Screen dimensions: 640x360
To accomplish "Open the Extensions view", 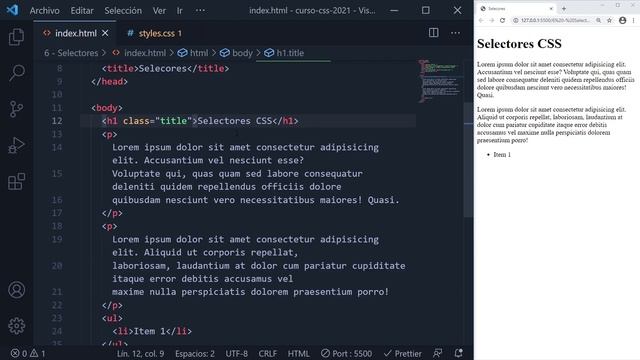I will [16, 181].
